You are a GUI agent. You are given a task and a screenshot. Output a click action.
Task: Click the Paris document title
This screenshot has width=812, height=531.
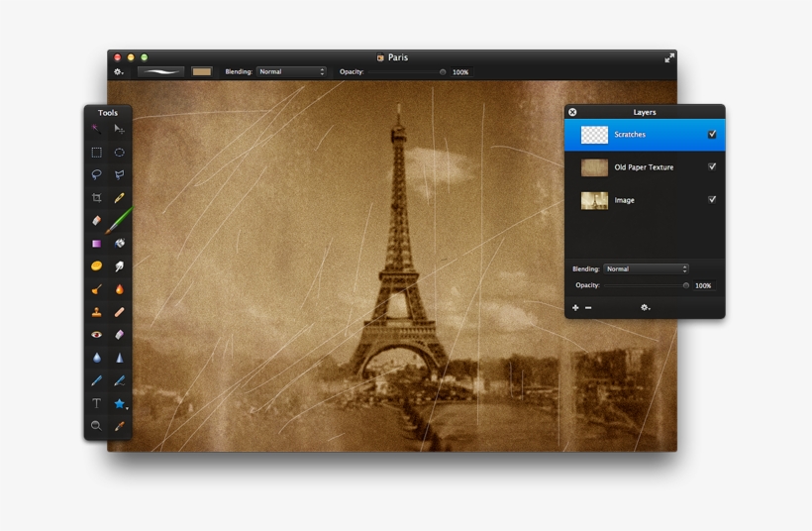[x=398, y=57]
